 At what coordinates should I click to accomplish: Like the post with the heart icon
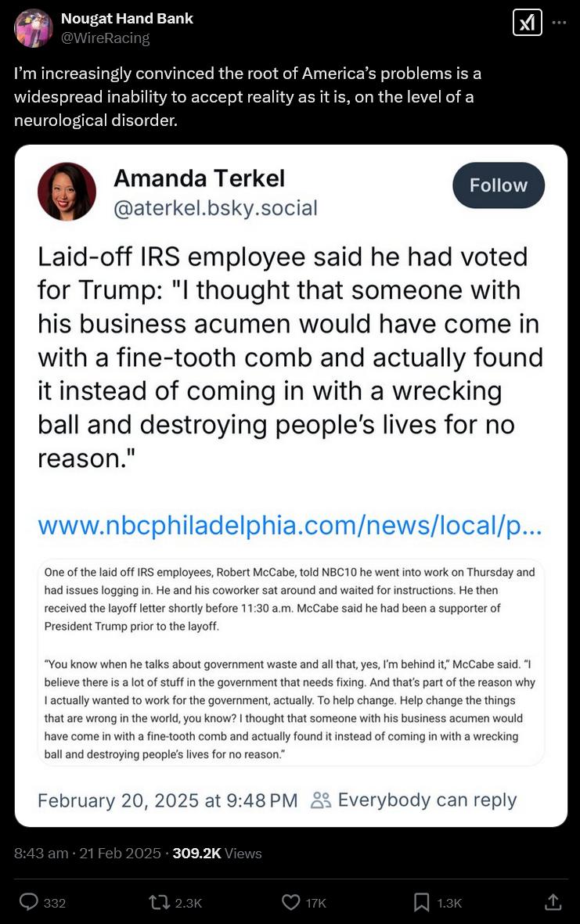coord(290,902)
